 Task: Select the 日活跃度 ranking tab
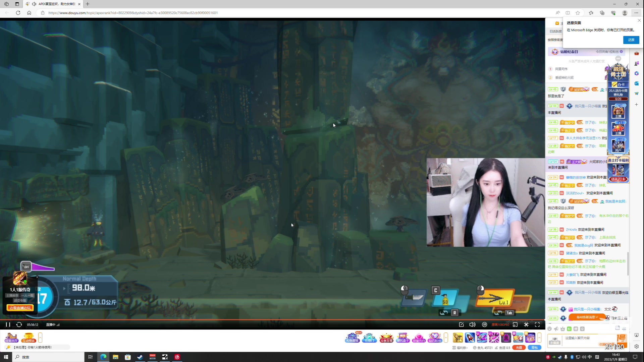tap(555, 31)
